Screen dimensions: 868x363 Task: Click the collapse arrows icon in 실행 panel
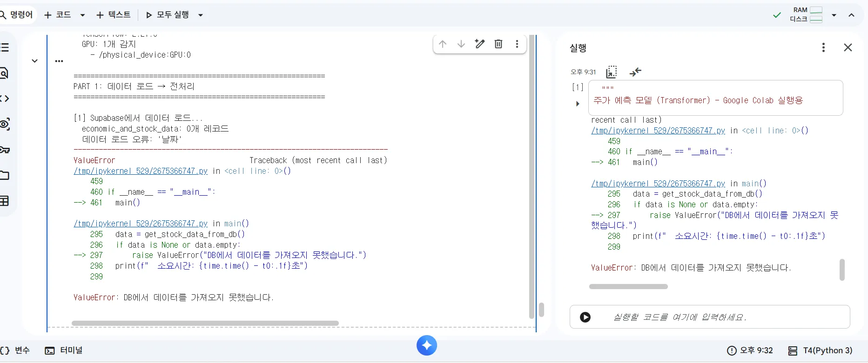point(635,72)
